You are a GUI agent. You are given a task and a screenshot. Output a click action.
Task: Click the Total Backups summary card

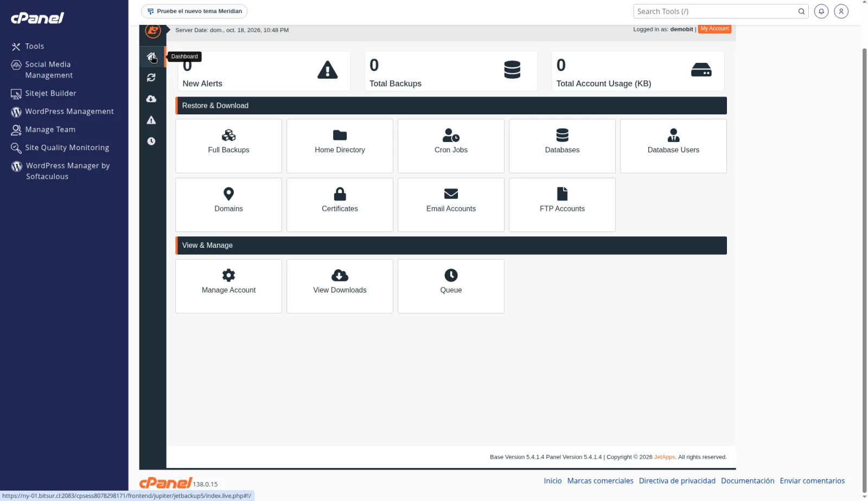point(451,71)
